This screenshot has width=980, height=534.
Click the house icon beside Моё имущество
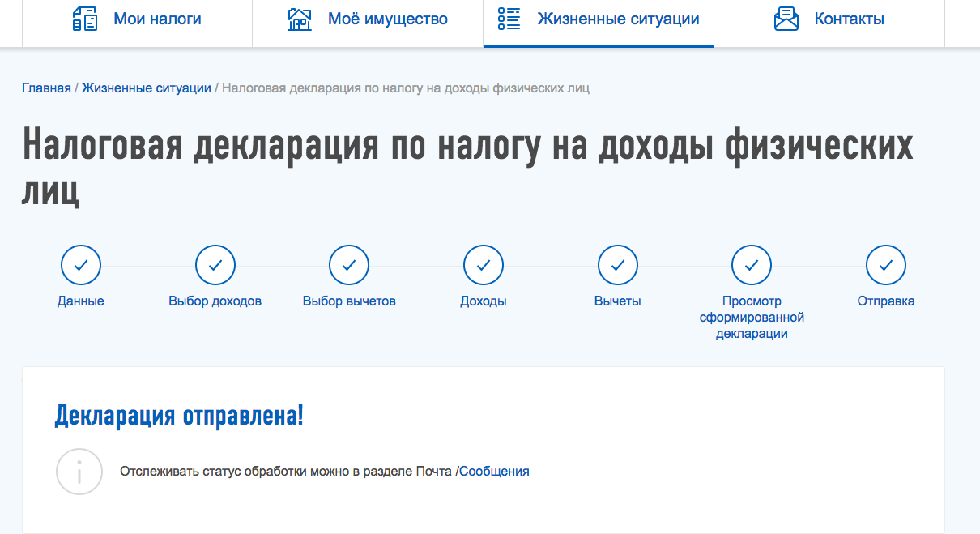[300, 19]
